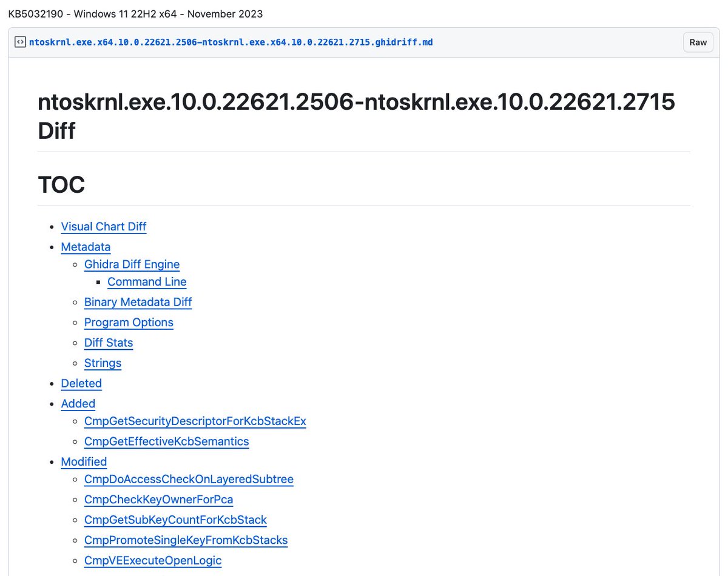
Task: Open the ghidriff.md file name link
Action: click(x=231, y=42)
